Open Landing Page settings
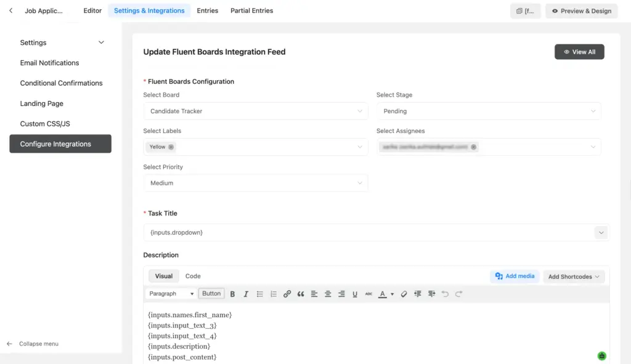631x364 pixels. click(42, 103)
